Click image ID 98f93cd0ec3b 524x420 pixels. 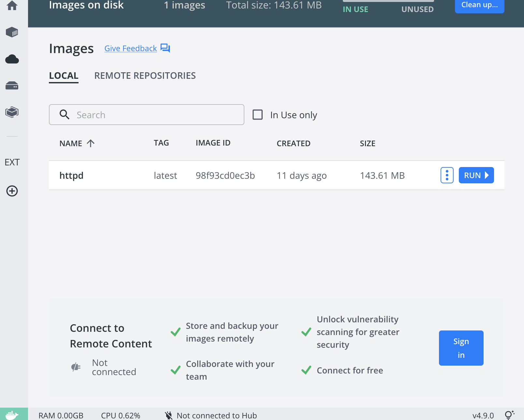(225, 175)
